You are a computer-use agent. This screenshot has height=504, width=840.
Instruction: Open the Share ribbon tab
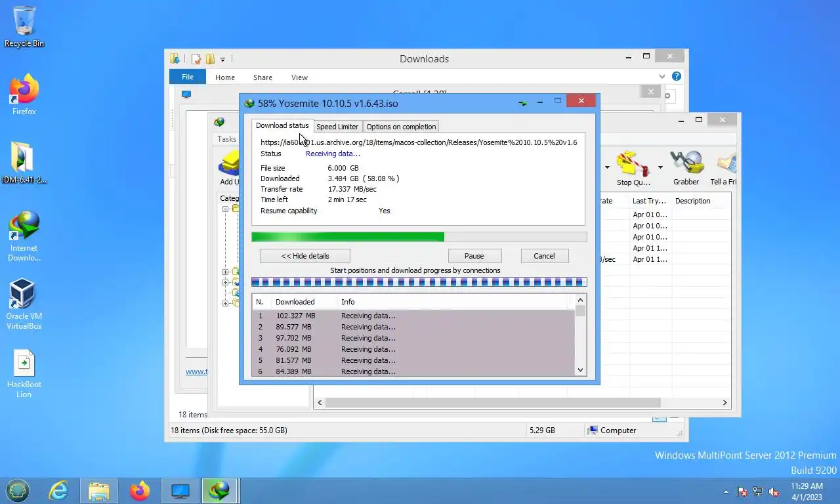(262, 77)
